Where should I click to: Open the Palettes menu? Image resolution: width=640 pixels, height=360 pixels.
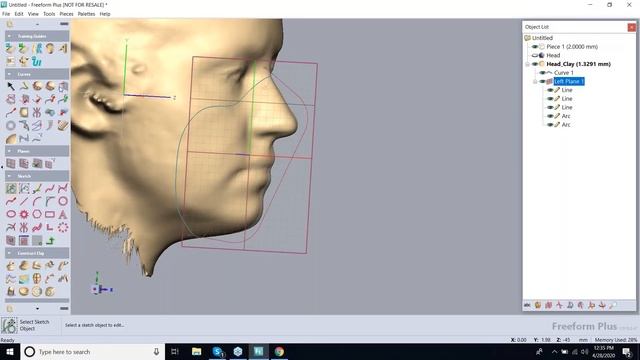pyautogui.click(x=86, y=14)
